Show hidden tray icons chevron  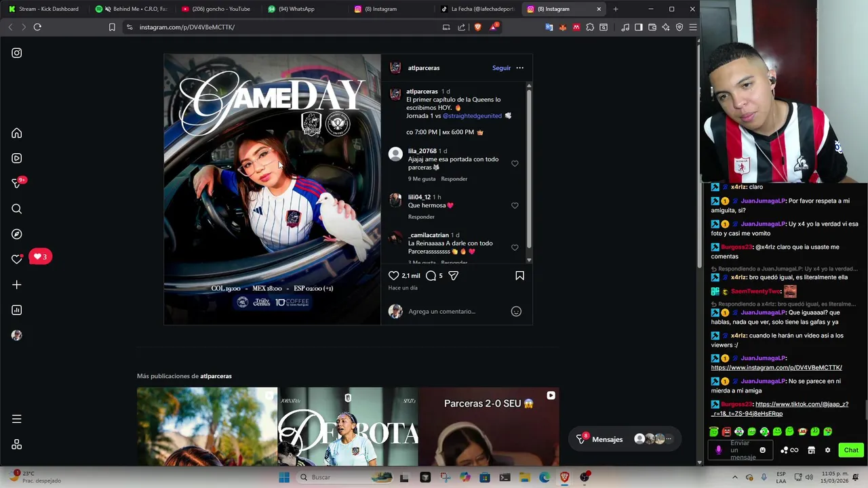pyautogui.click(x=735, y=477)
